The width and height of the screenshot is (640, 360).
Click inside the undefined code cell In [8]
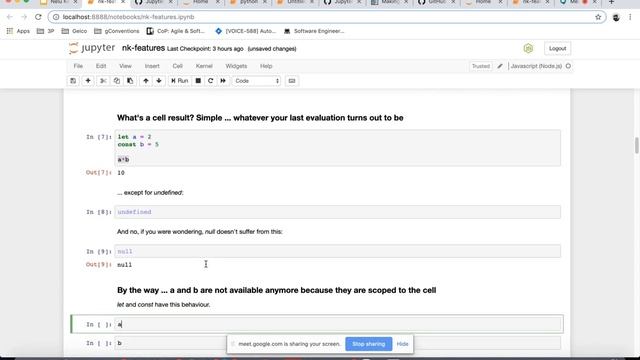338,212
